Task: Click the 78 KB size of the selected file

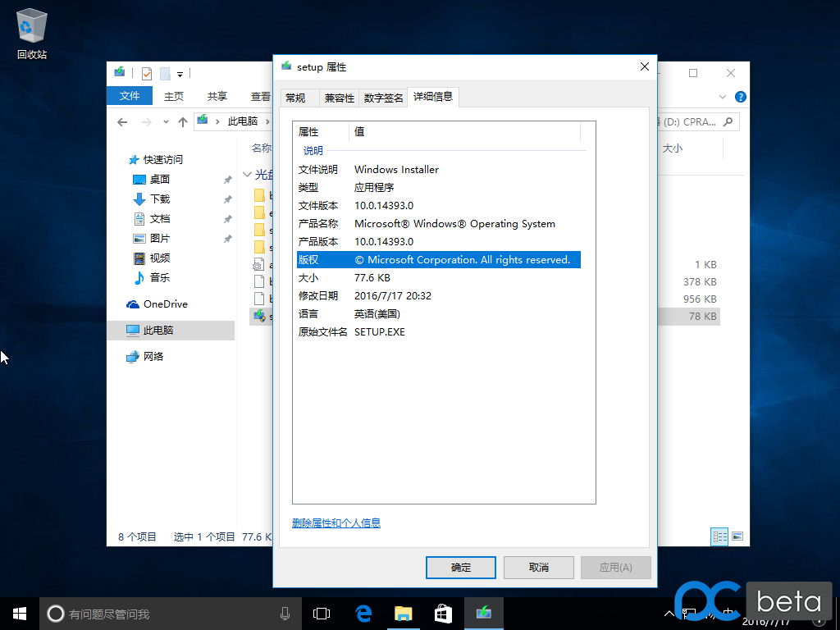Action: 703,317
